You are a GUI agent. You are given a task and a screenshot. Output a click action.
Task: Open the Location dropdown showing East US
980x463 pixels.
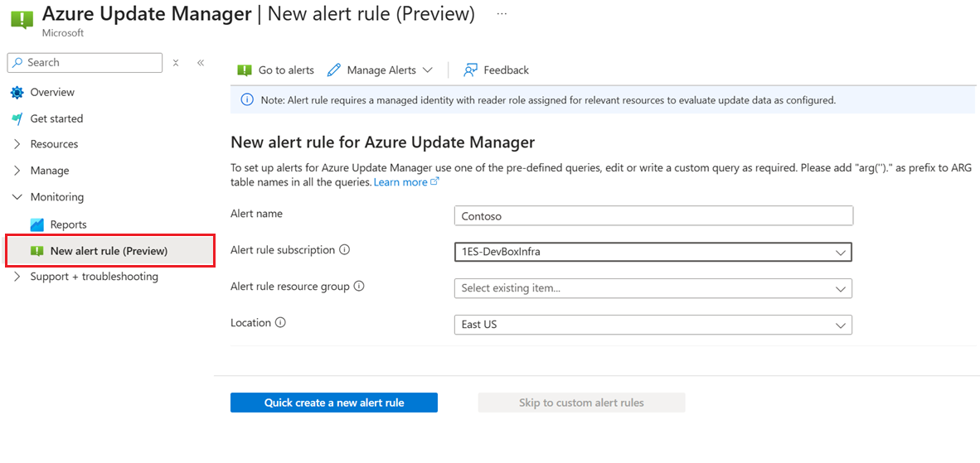[653, 325]
